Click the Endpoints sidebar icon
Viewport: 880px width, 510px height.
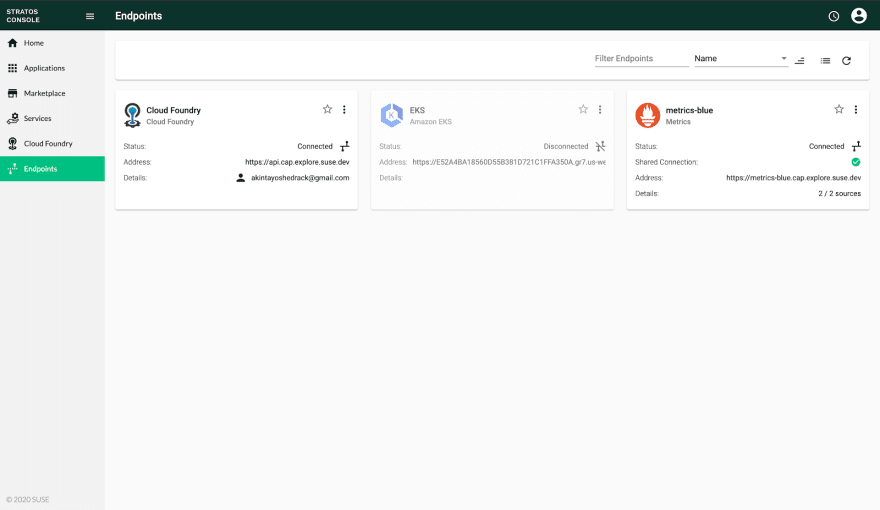12,168
